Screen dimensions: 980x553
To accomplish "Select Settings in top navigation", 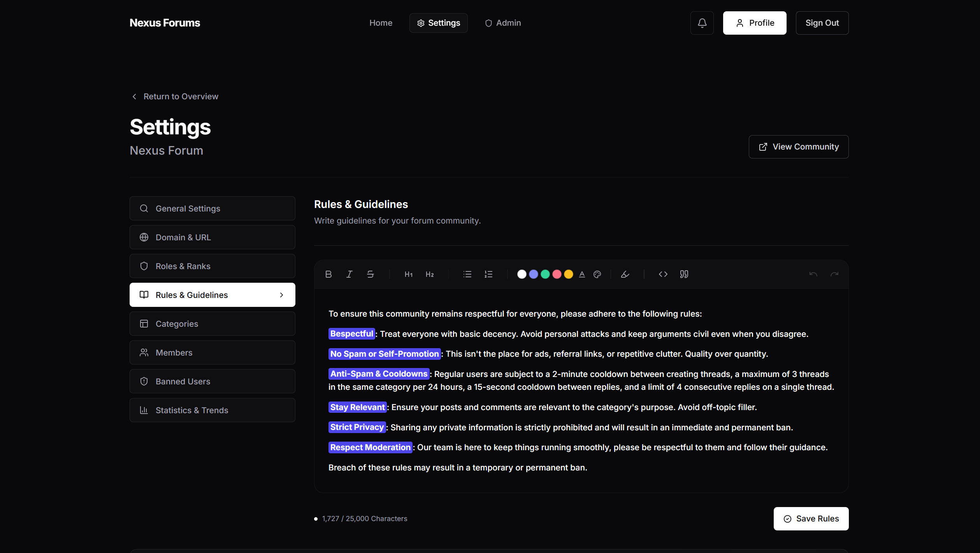I will 438,23.
